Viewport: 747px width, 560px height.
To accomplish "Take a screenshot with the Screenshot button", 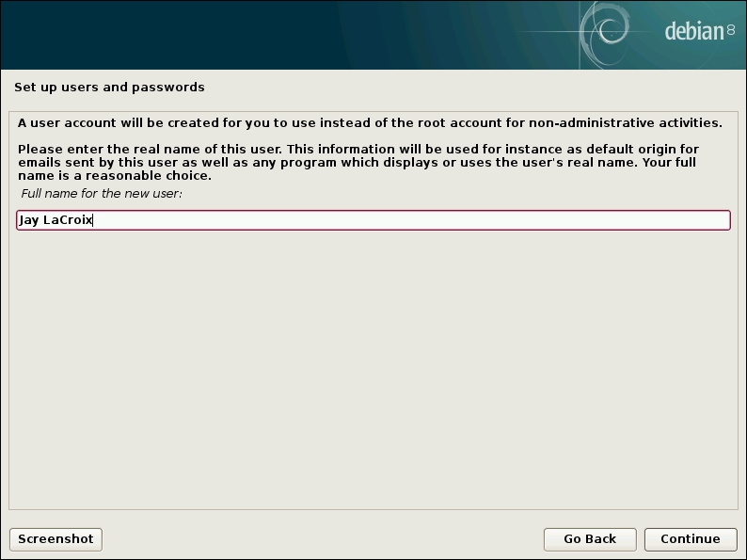I will tap(56, 539).
